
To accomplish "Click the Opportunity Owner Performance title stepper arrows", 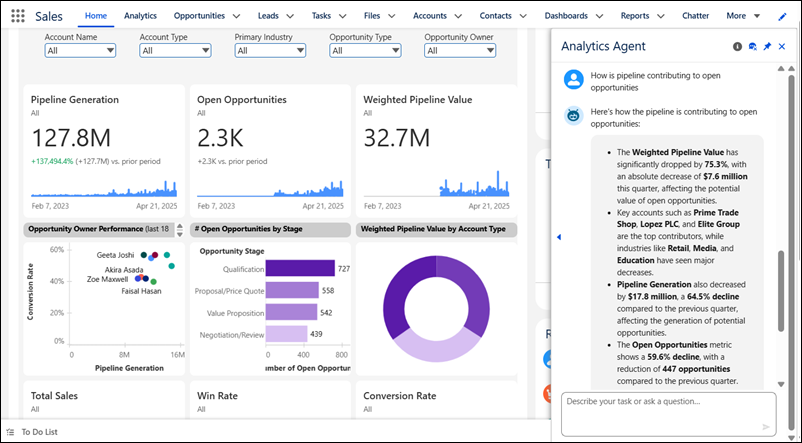I will tap(180, 230).
